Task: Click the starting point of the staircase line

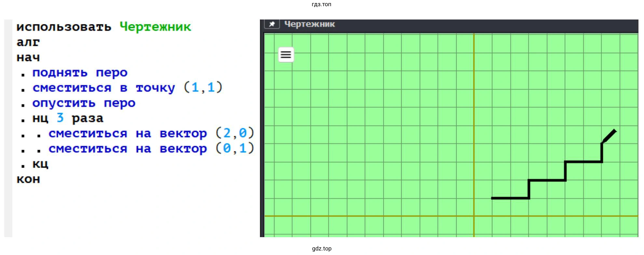Action: [492, 198]
